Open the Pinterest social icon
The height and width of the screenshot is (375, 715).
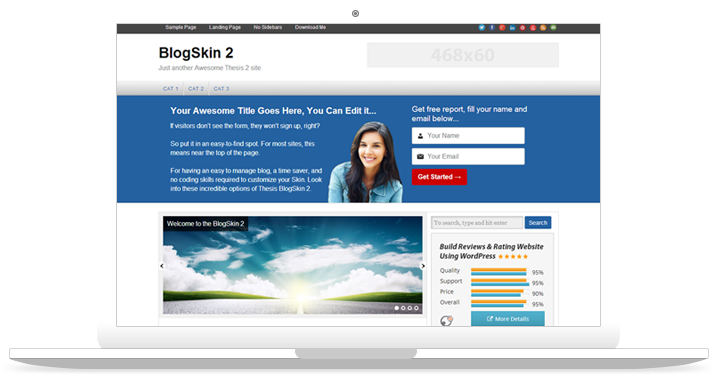523,28
